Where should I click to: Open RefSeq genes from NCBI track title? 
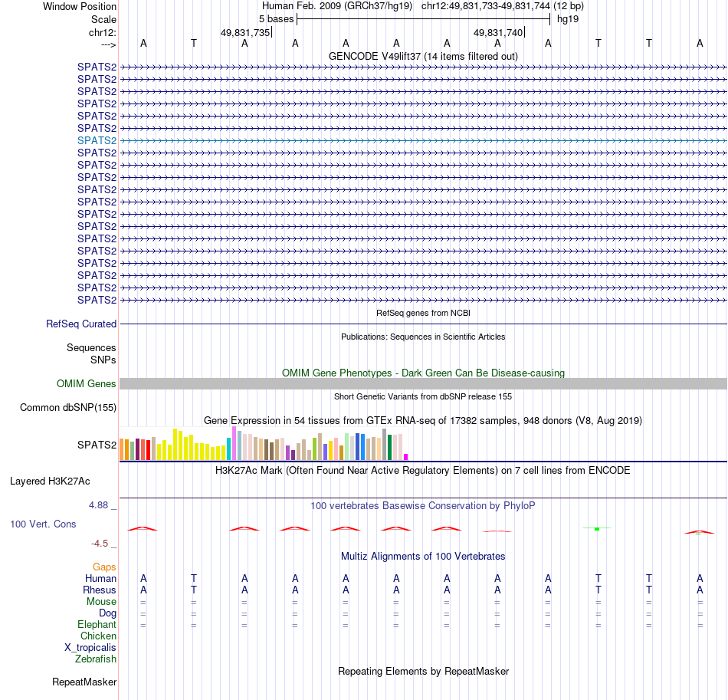423,313
